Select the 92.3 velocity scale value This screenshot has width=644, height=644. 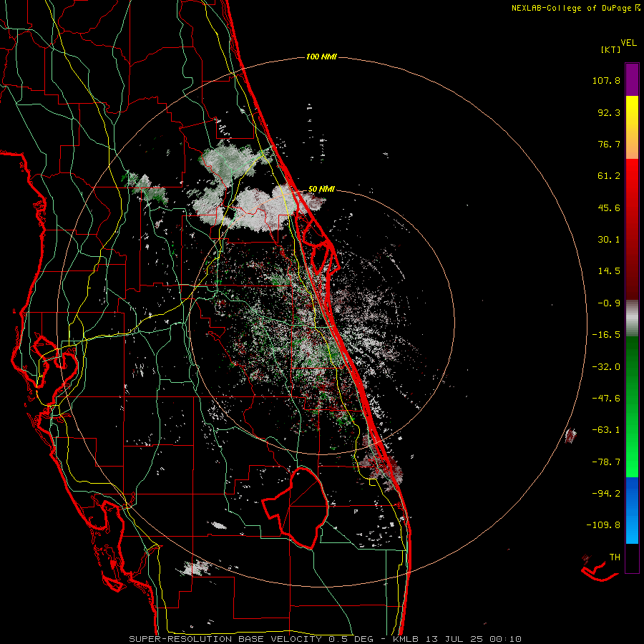point(609,112)
